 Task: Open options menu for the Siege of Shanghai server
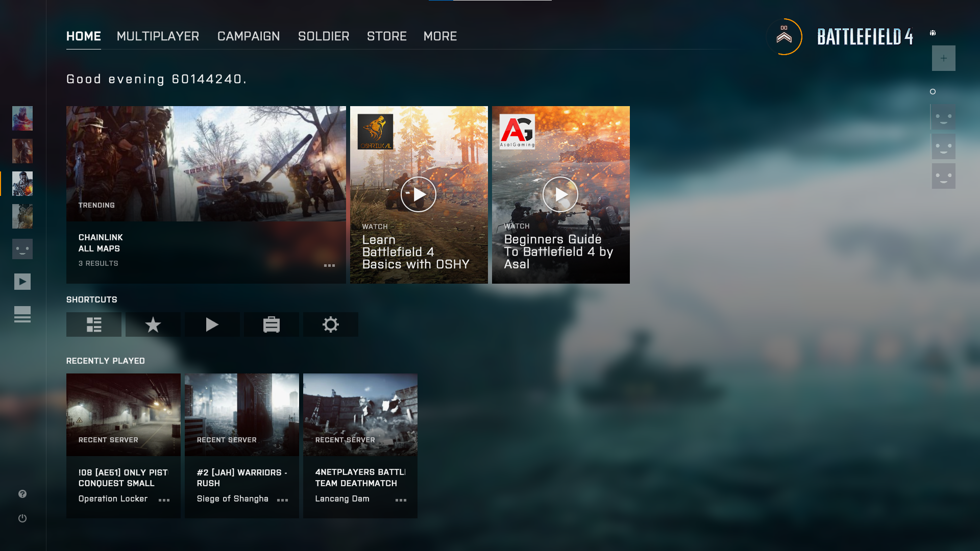282,500
